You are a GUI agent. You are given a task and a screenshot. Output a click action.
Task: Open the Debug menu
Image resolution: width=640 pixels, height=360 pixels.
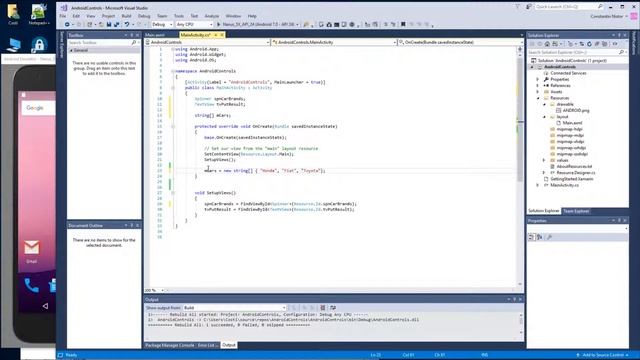coord(144,16)
